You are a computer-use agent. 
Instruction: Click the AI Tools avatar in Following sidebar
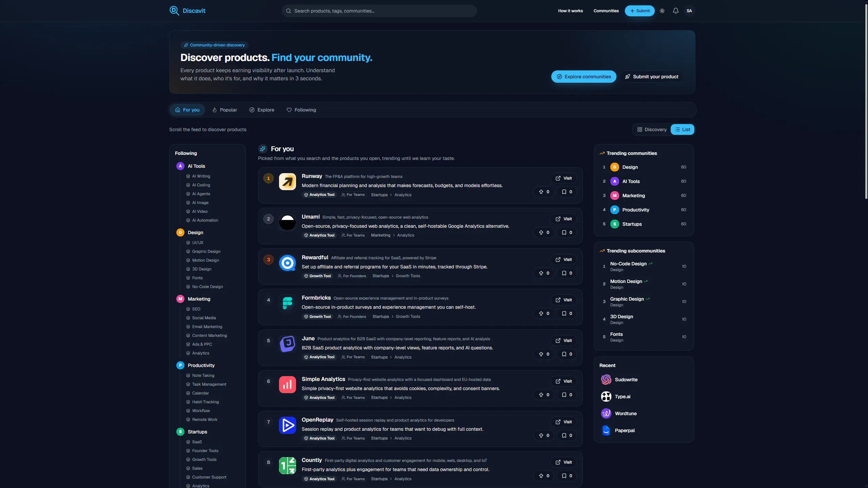(x=180, y=166)
